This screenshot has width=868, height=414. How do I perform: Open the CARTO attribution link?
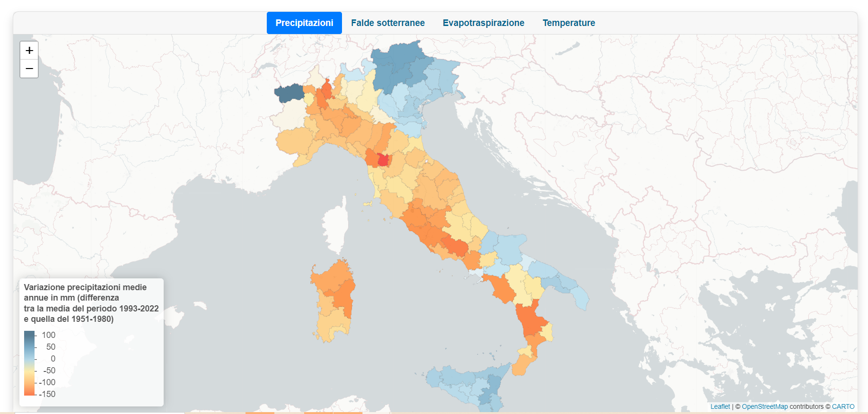(x=843, y=406)
